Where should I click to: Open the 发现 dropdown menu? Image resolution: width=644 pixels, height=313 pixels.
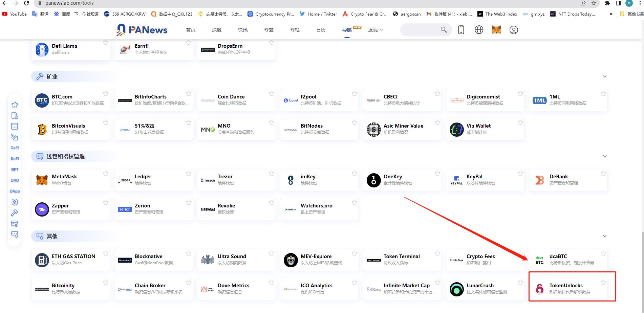(x=375, y=30)
